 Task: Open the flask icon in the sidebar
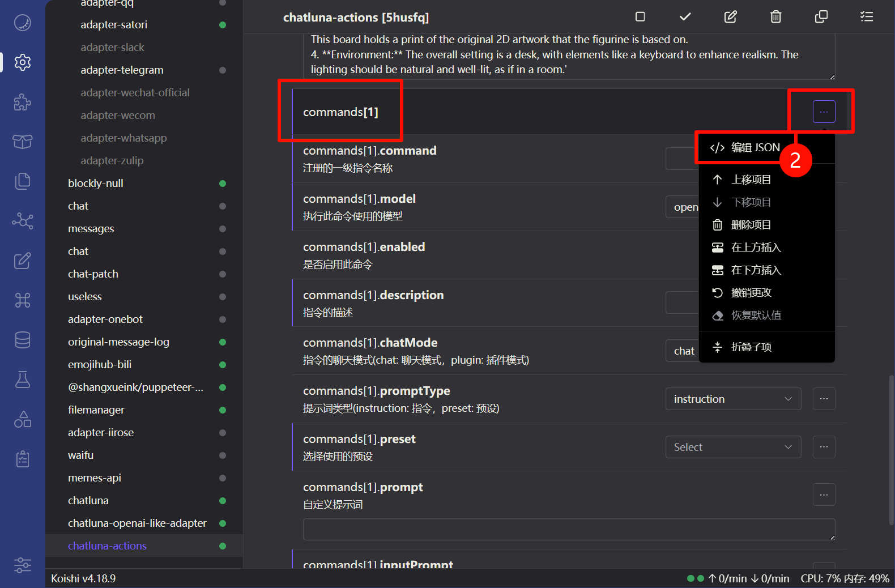[23, 380]
